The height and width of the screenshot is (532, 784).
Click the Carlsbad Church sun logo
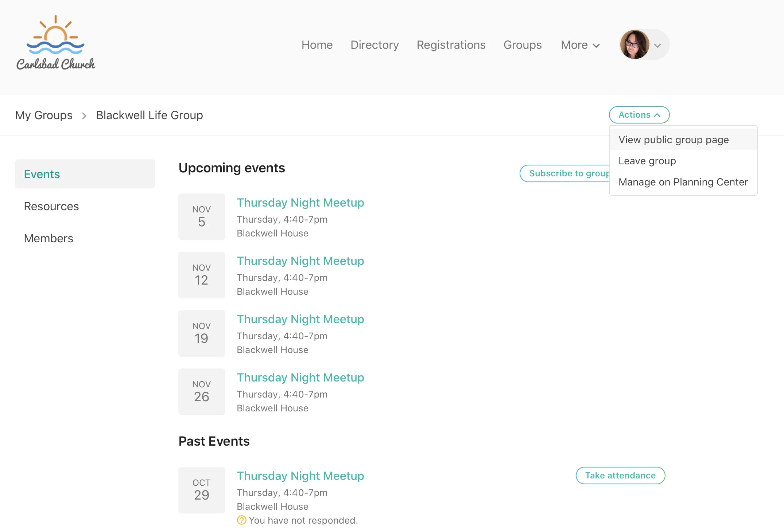[55, 43]
